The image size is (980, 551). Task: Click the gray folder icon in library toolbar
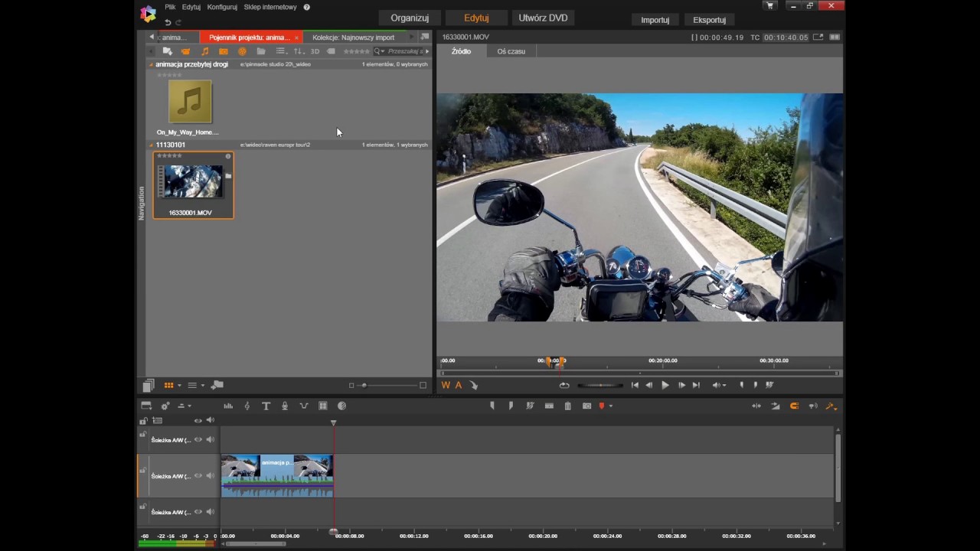261,51
